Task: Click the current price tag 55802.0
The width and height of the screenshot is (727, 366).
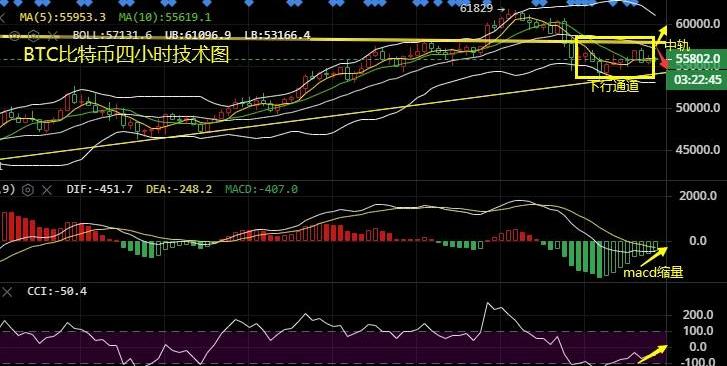Action: [x=697, y=59]
